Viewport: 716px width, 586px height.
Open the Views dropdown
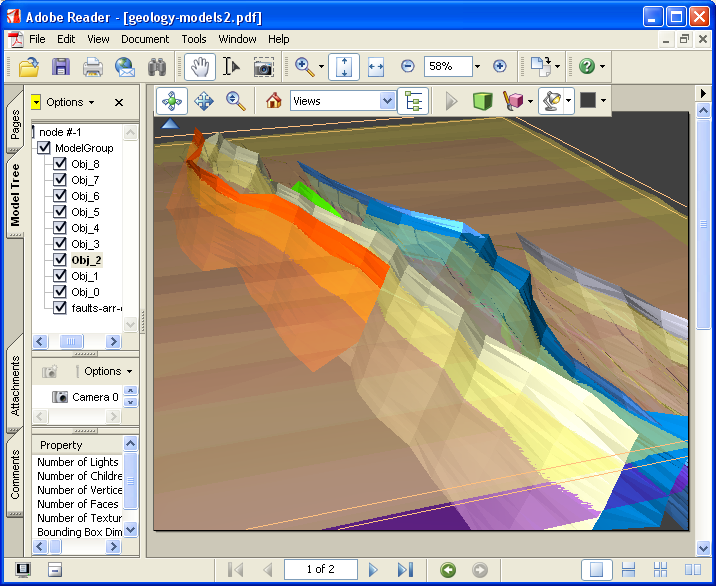coord(387,101)
